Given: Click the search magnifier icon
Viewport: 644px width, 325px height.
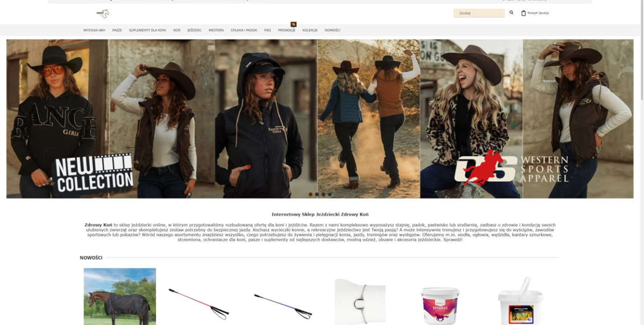Looking at the screenshot, I should 511,12.
